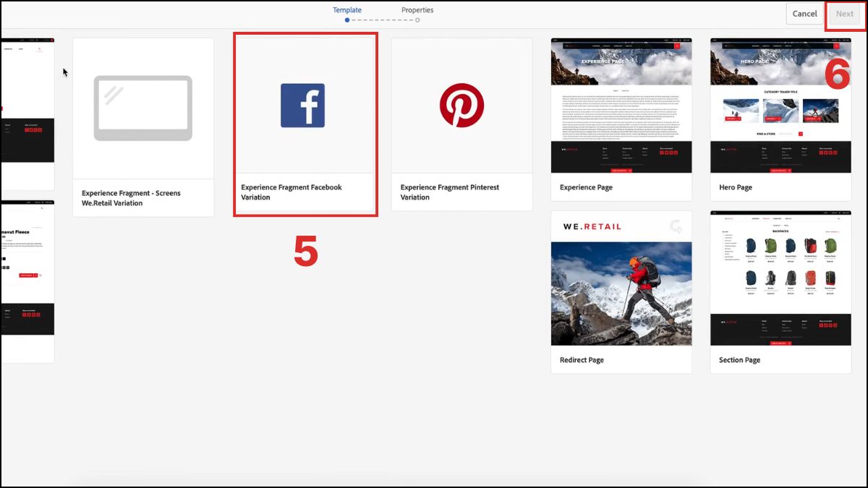This screenshot has width=868, height=488.
Task: Select the Experience Page template thumbnail
Action: click(621, 106)
